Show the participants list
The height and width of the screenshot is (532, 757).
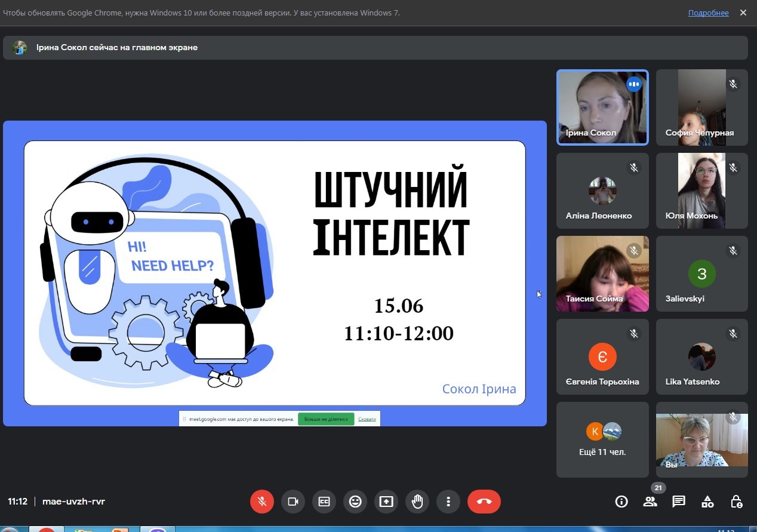pyautogui.click(x=650, y=502)
